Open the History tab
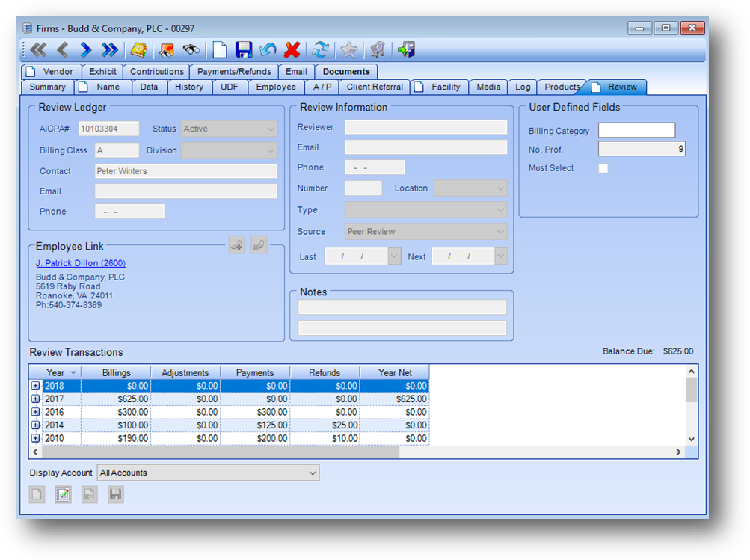This screenshot has width=750, height=560. point(189,87)
